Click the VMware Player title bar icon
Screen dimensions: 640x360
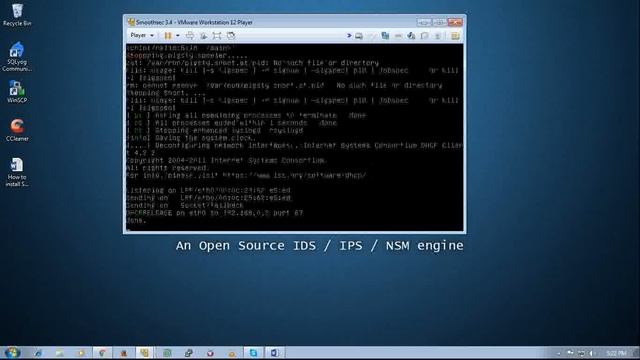click(131, 22)
